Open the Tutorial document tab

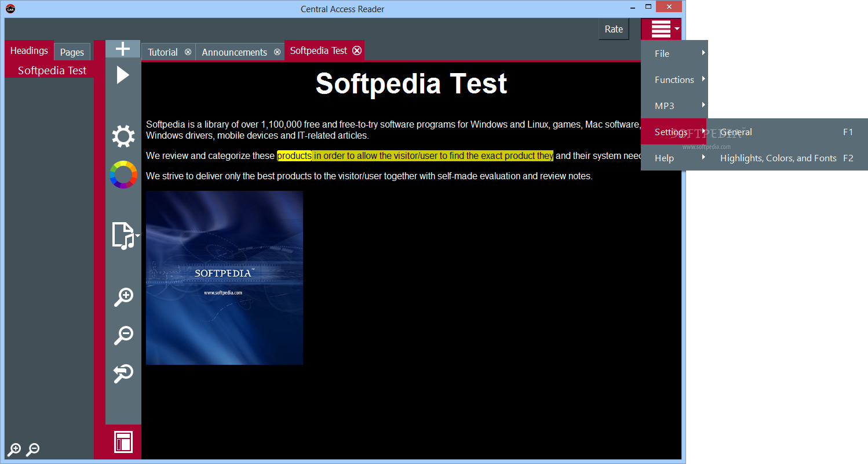click(x=163, y=52)
